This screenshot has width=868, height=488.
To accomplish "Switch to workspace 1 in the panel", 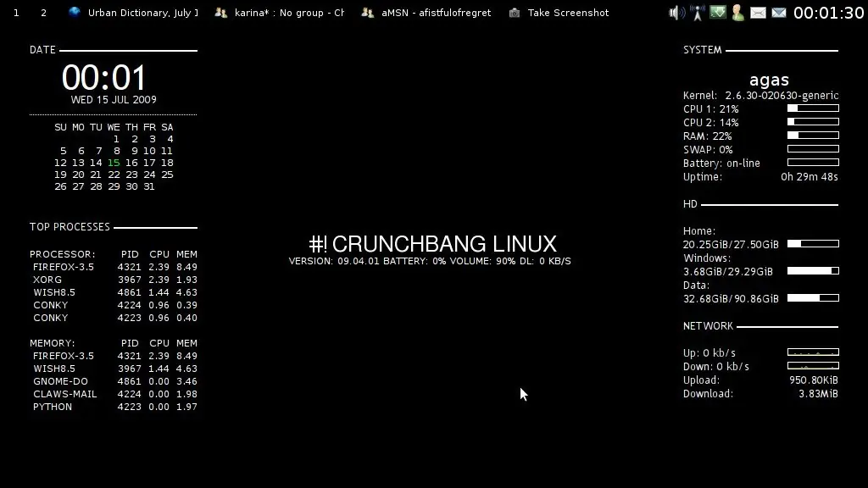I will (x=16, y=13).
